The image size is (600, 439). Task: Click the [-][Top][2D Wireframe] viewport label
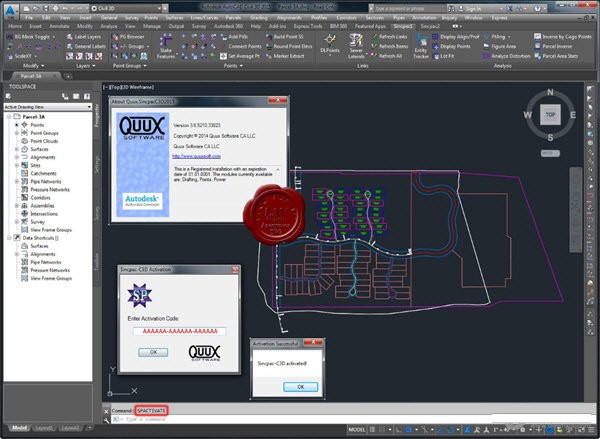click(129, 87)
